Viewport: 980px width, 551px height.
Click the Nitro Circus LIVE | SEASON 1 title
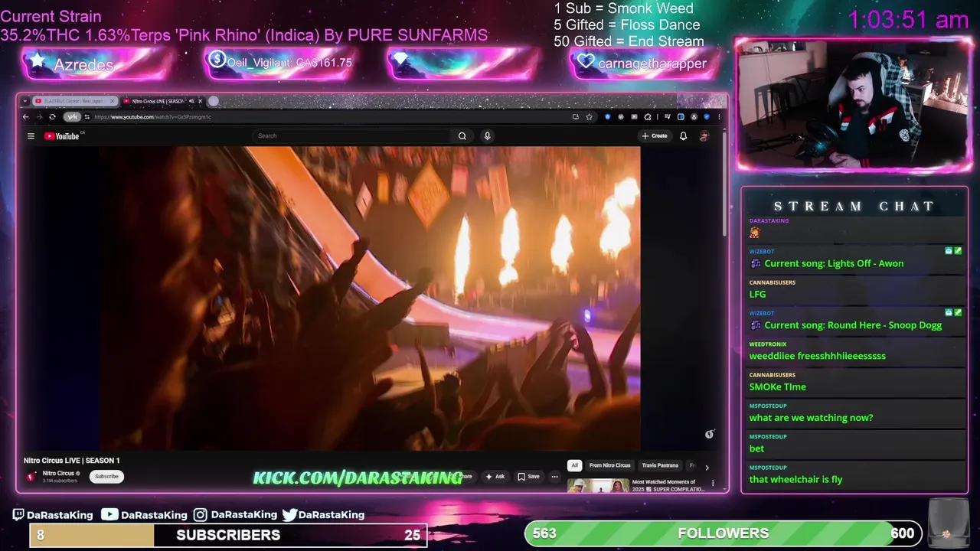coord(72,461)
